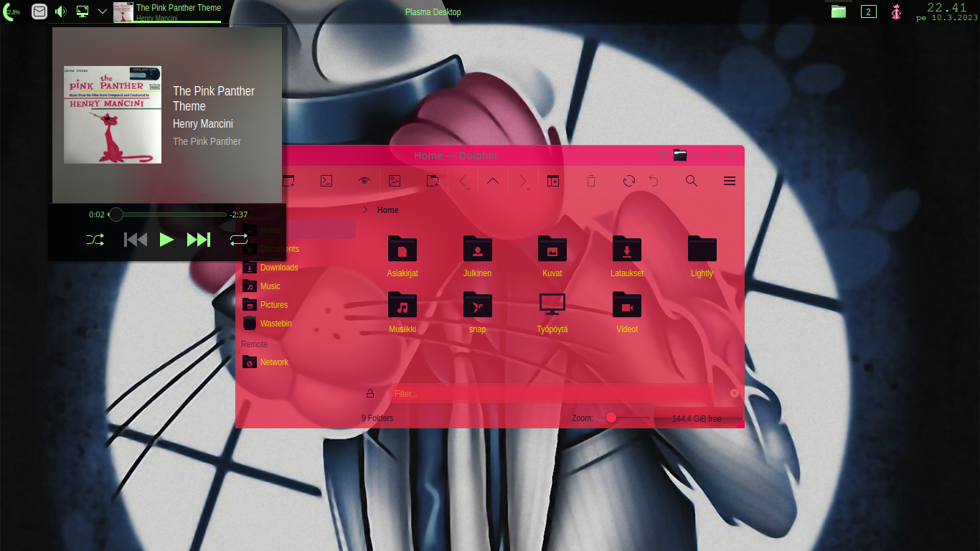Select Pictures in the Places sidebar
The height and width of the screenshot is (551, 980).
pos(298,305)
